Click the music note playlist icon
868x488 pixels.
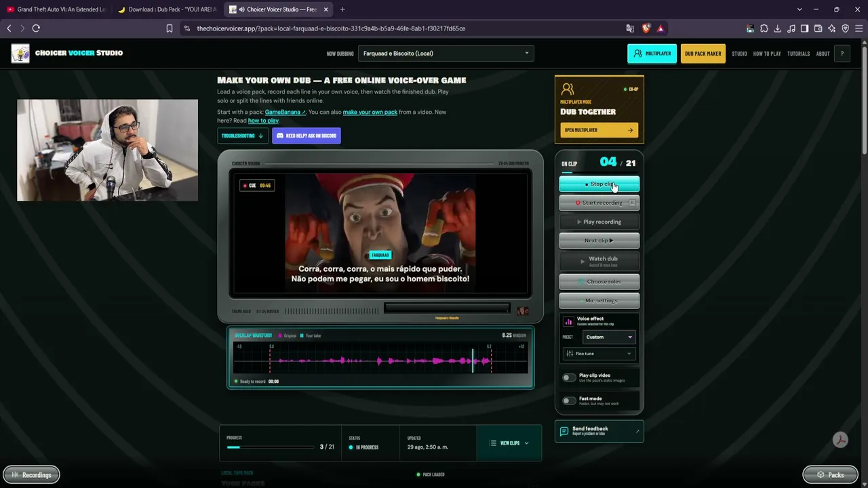(x=791, y=28)
